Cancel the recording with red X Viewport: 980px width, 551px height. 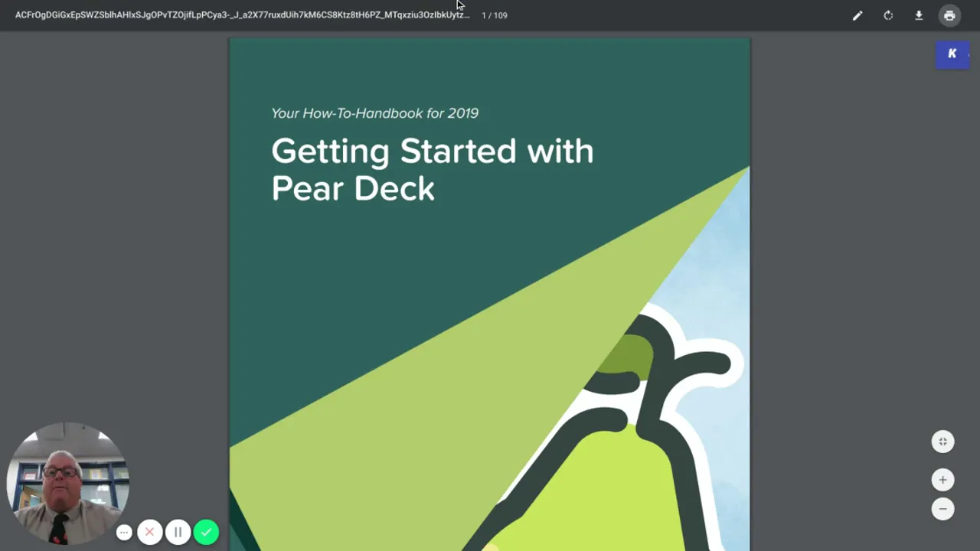(149, 532)
